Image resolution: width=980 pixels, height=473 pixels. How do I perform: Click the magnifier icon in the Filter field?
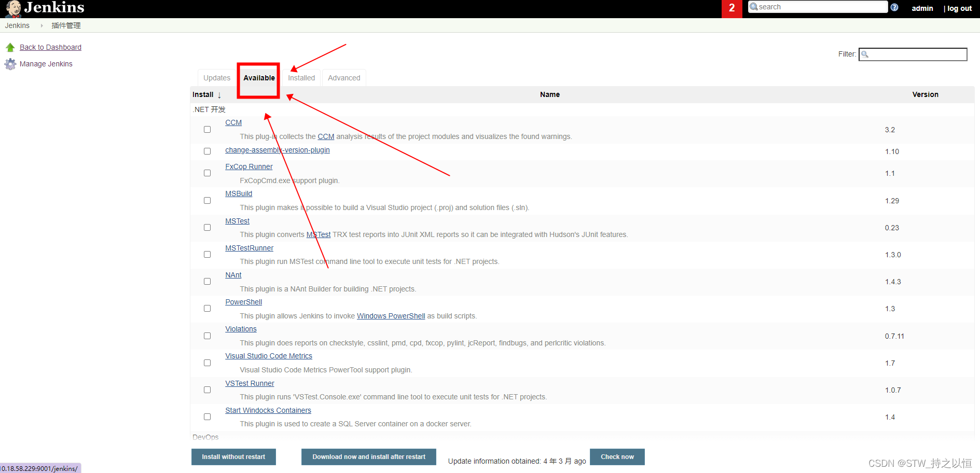pyautogui.click(x=864, y=54)
